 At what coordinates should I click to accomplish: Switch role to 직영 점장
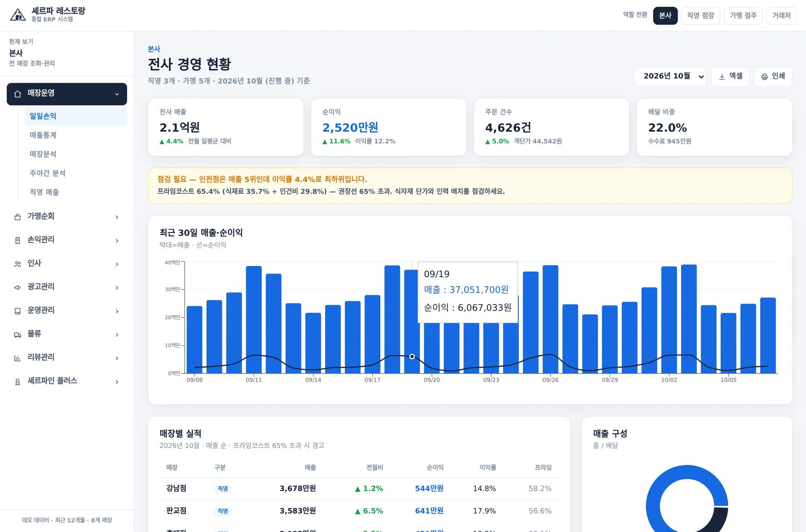pyautogui.click(x=700, y=16)
